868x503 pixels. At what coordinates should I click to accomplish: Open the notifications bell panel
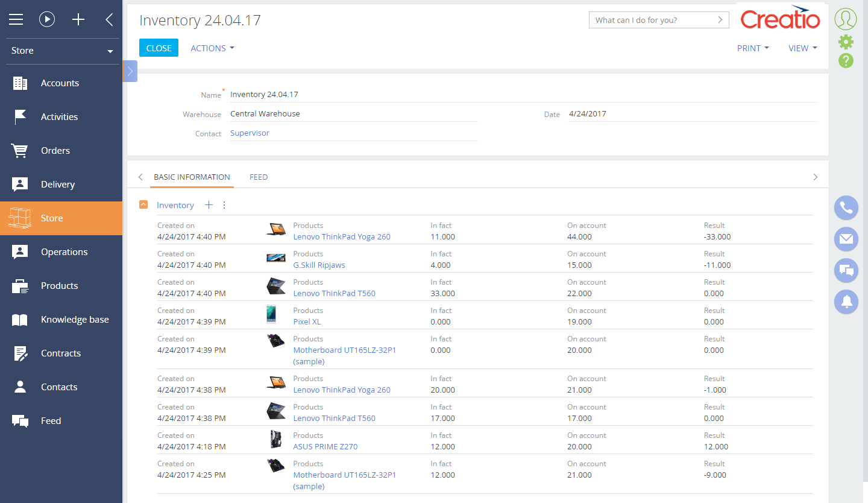coord(846,301)
